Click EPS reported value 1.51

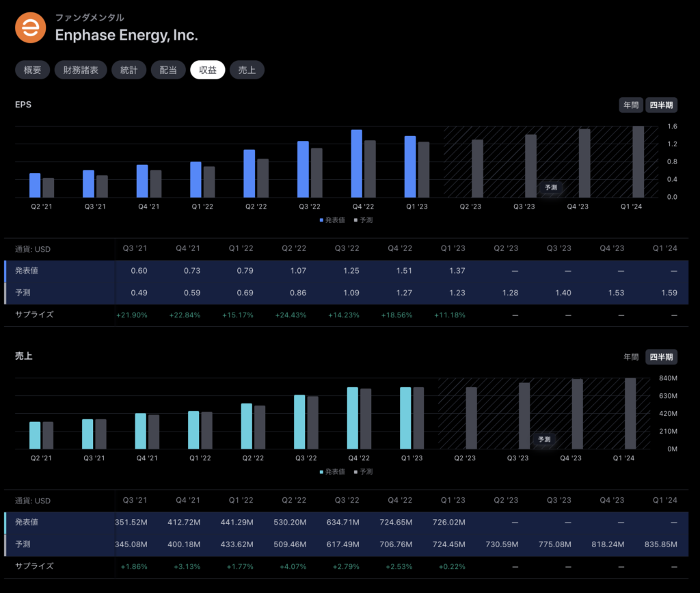(x=404, y=271)
